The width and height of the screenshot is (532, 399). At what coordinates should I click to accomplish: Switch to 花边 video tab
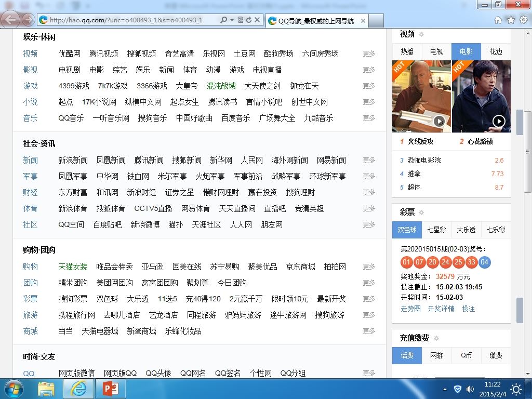point(496,51)
